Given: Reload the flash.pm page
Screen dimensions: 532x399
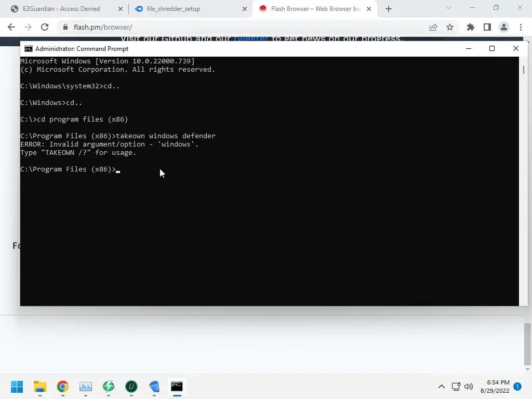Looking at the screenshot, I should pos(45,27).
